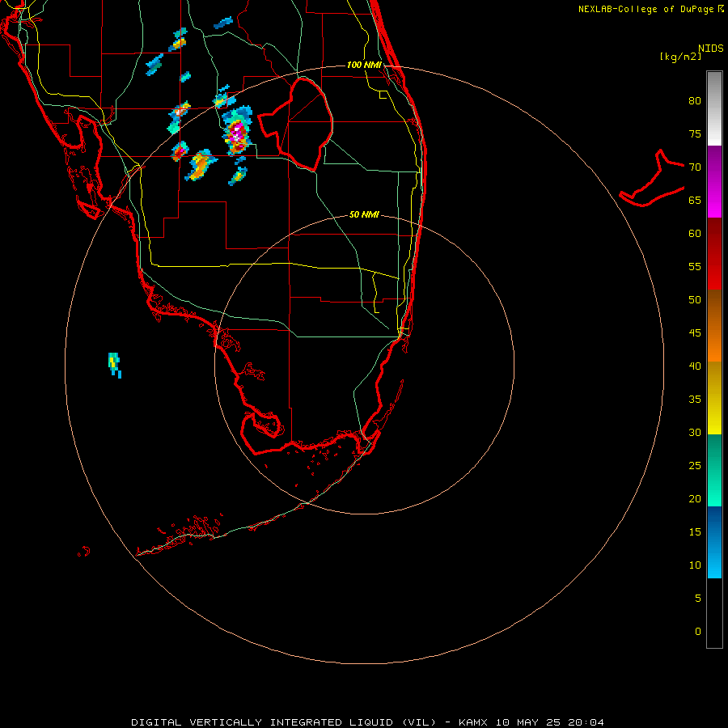Click the 80 value on the color scale
The width and height of the screenshot is (728, 728).
tap(695, 101)
